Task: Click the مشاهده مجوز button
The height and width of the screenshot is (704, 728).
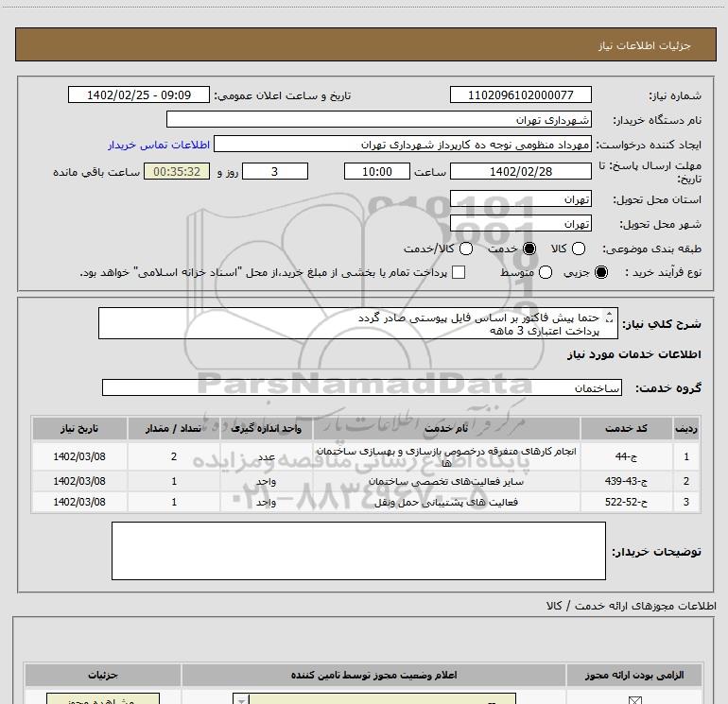Action: 103,699
